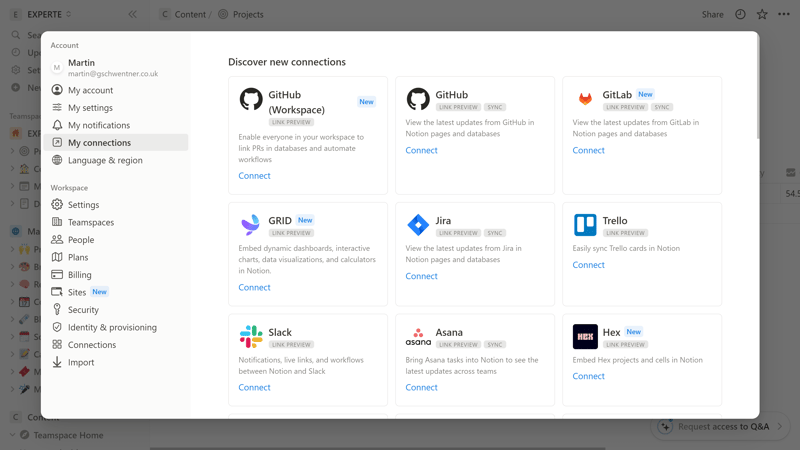Click the GitHub Workspace logo icon
This screenshot has width=800, height=450.
tap(251, 98)
